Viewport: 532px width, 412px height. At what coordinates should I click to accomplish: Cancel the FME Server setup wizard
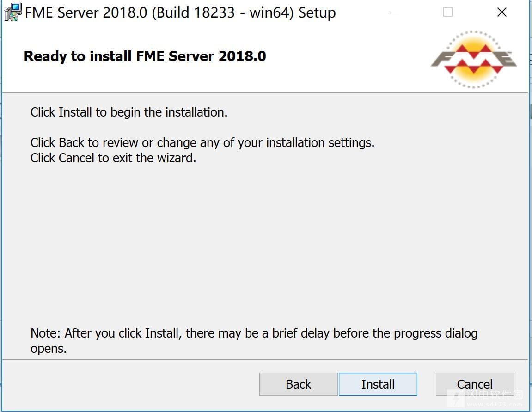(x=475, y=384)
